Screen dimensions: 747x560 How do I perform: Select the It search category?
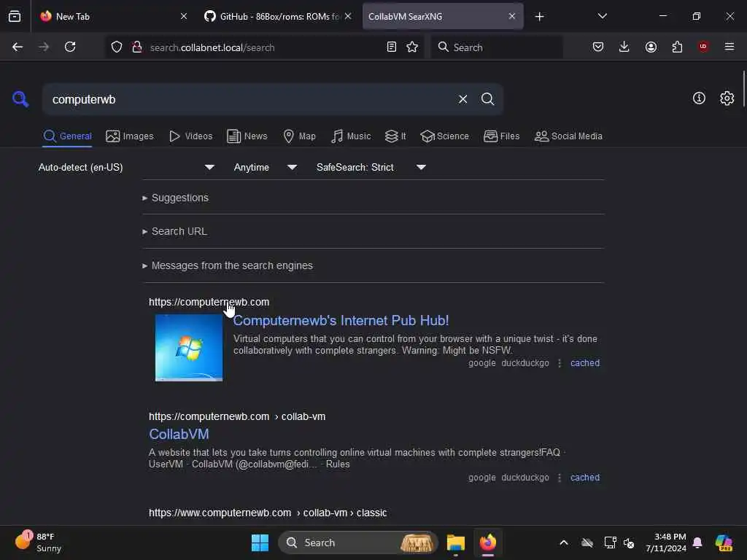395,136
